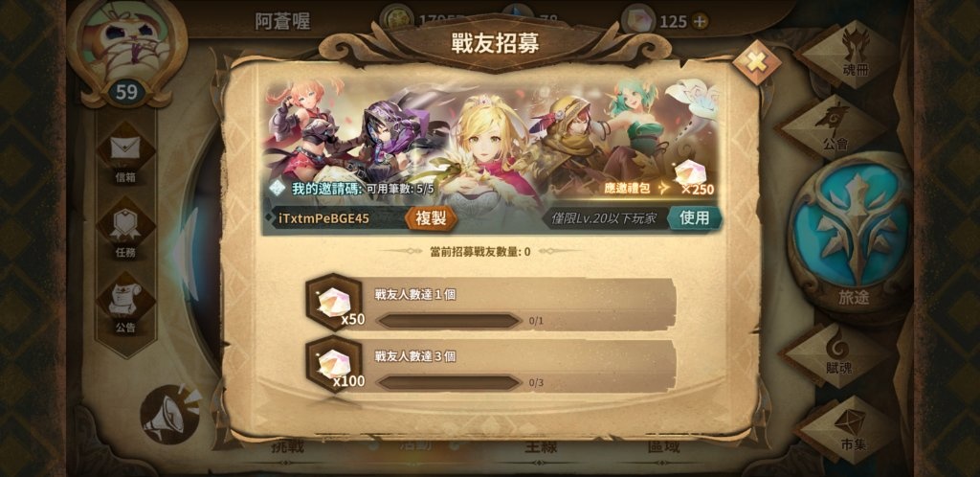Click the recruitment character banner

[492, 141]
